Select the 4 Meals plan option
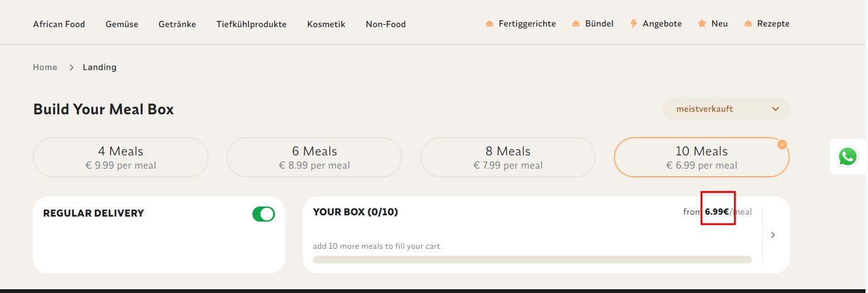868x293 pixels. click(120, 157)
